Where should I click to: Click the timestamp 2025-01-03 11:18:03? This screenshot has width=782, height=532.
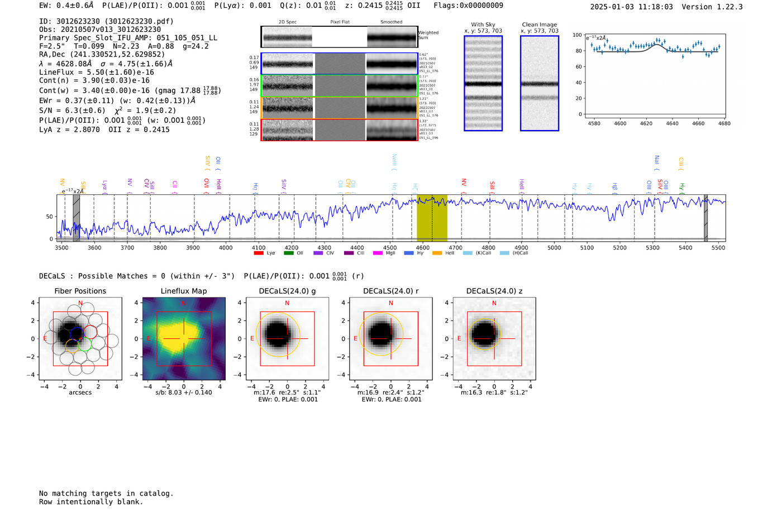pos(631,7)
